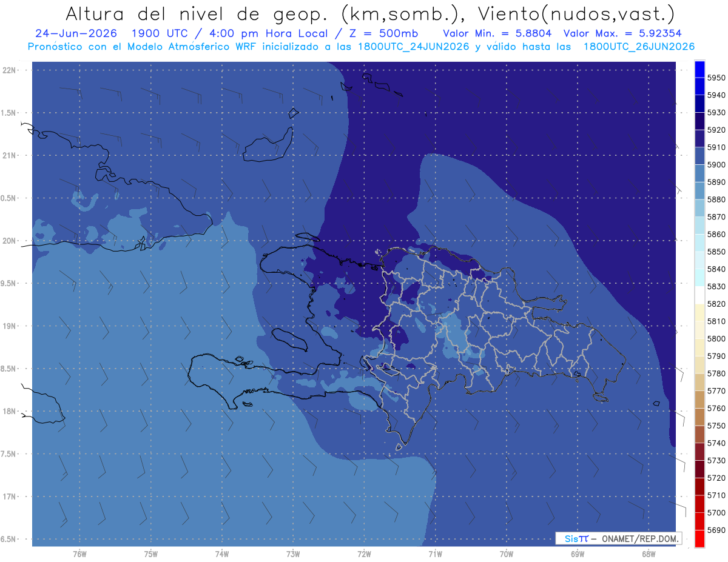Click the '5690' color bar value
Screen dimensions: 728x562
click(716, 530)
